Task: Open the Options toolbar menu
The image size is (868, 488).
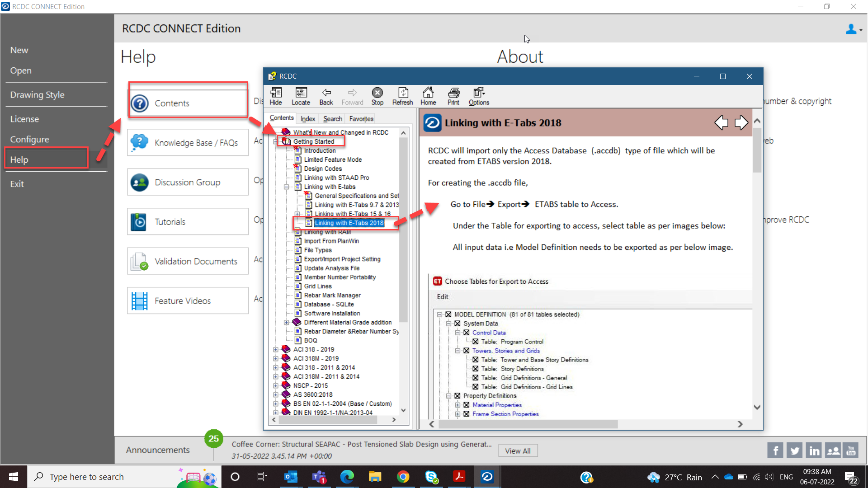Action: point(479,96)
